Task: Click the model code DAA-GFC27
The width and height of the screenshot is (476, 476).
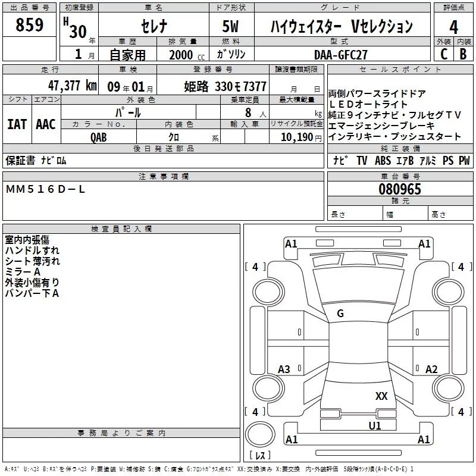Action: (340, 55)
